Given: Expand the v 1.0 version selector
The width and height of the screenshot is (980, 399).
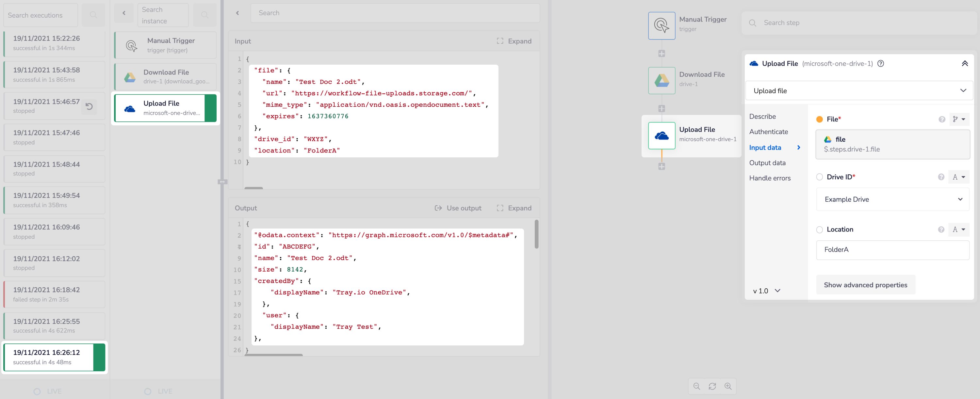Looking at the screenshot, I should coord(766,291).
